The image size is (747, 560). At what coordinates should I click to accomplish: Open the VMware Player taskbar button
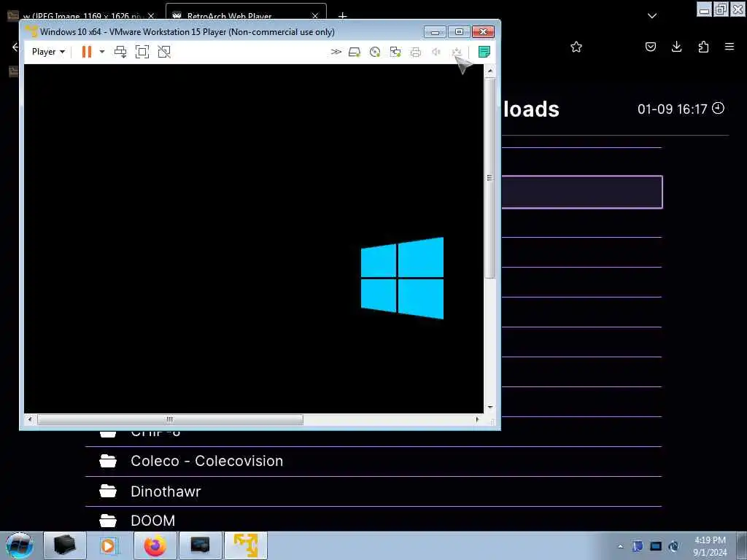[246, 545]
